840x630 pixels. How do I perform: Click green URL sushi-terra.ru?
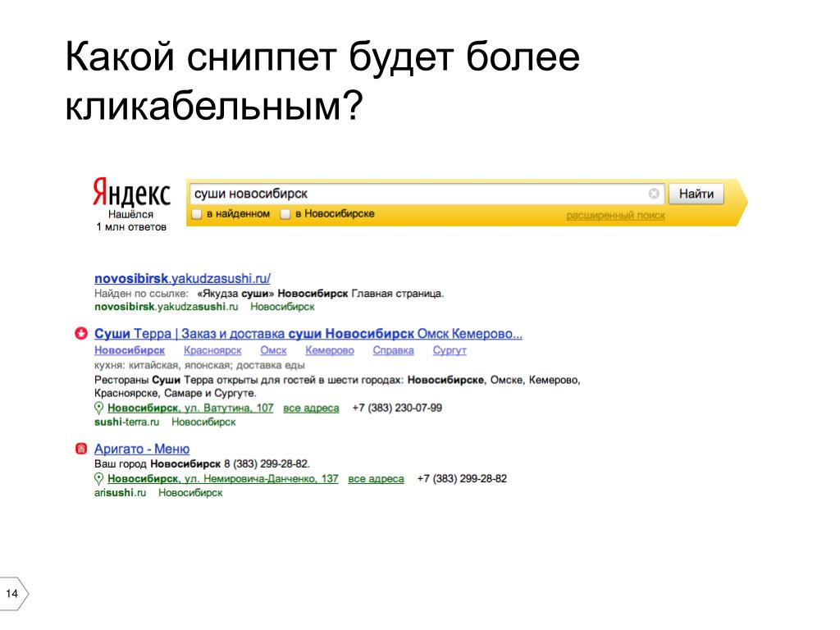(x=126, y=422)
